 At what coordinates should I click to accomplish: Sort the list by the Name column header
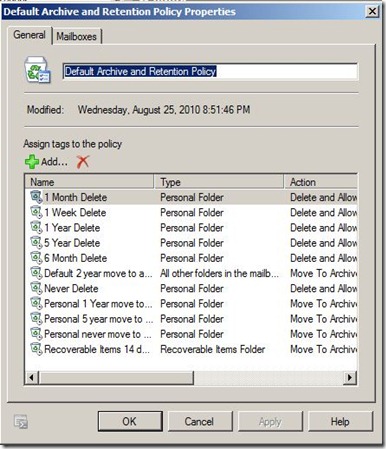[x=89, y=182]
